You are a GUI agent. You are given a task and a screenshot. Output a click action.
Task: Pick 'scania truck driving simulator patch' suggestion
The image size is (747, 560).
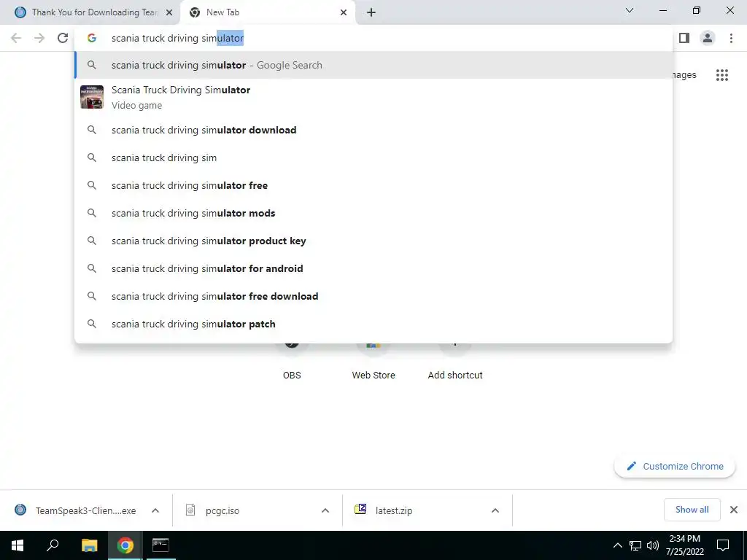click(x=373, y=324)
